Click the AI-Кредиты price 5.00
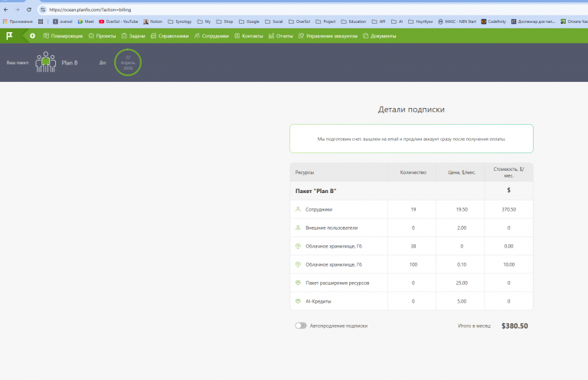588x380 pixels. click(462, 301)
